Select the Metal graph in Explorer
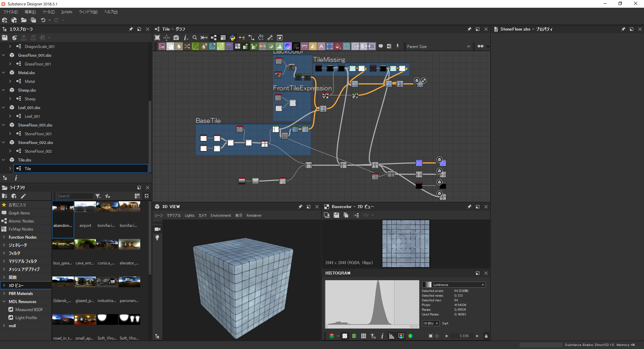The width and height of the screenshot is (644, 349). point(30,81)
